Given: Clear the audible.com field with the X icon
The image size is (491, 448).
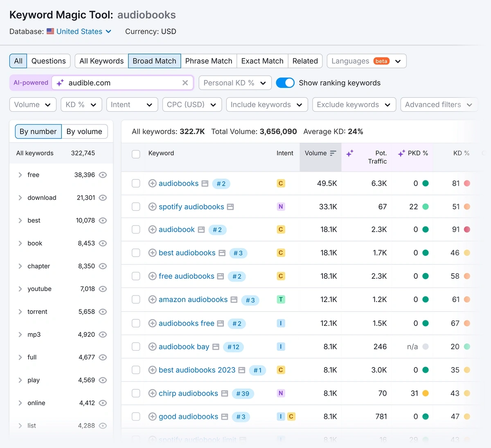Looking at the screenshot, I should [x=185, y=83].
